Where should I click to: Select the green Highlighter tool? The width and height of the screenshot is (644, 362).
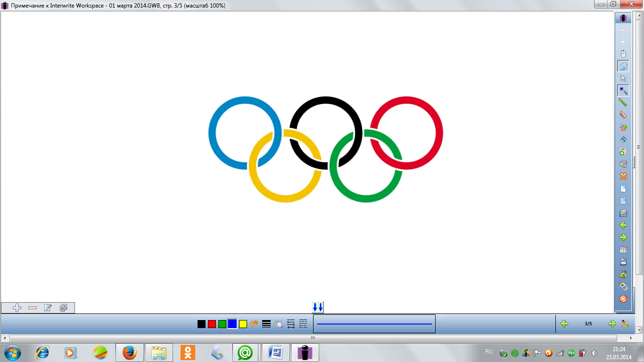[623, 103]
